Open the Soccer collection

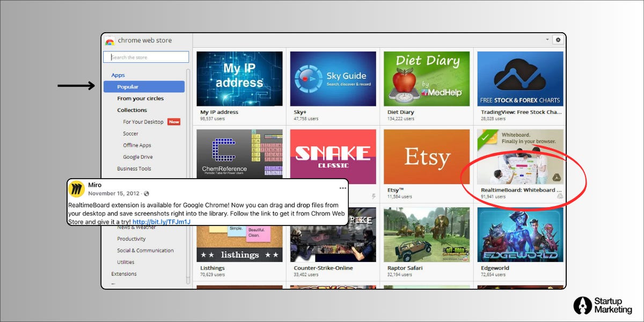(130, 134)
